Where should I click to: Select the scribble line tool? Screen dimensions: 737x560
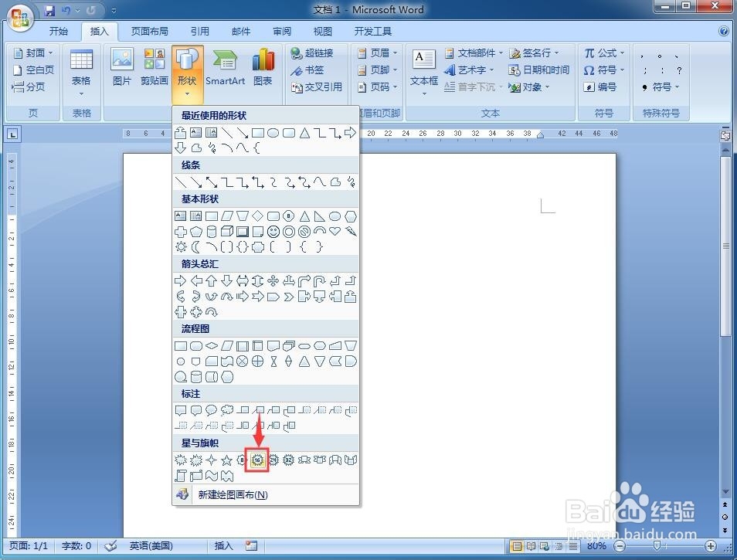[351, 182]
